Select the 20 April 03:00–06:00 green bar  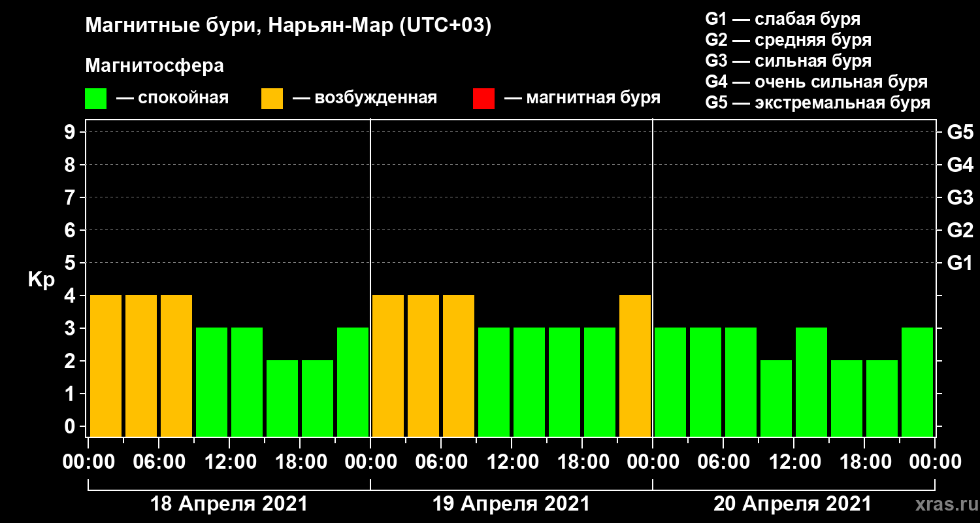pyautogui.click(x=706, y=382)
